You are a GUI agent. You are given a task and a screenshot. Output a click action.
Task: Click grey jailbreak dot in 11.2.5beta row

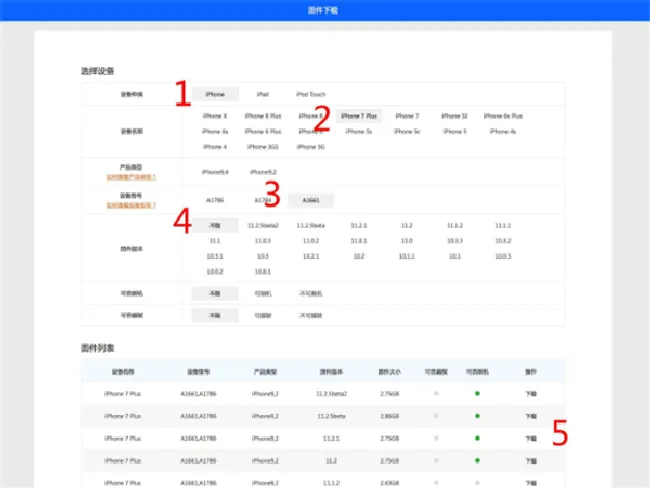[x=436, y=416]
